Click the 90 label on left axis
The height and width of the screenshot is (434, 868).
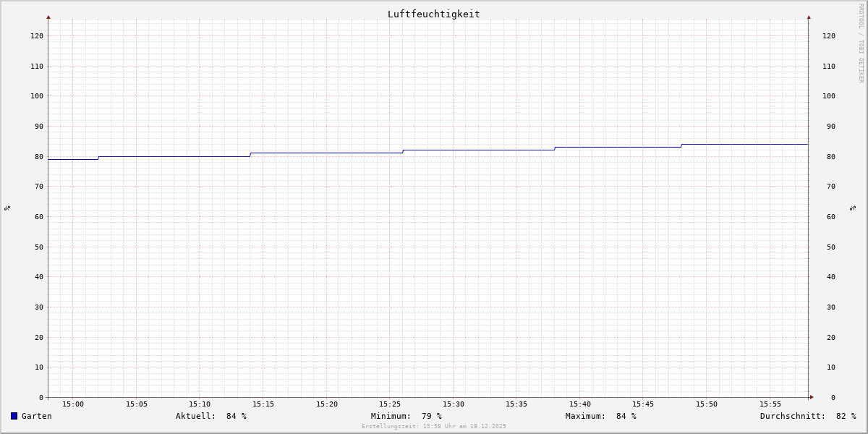(x=39, y=127)
